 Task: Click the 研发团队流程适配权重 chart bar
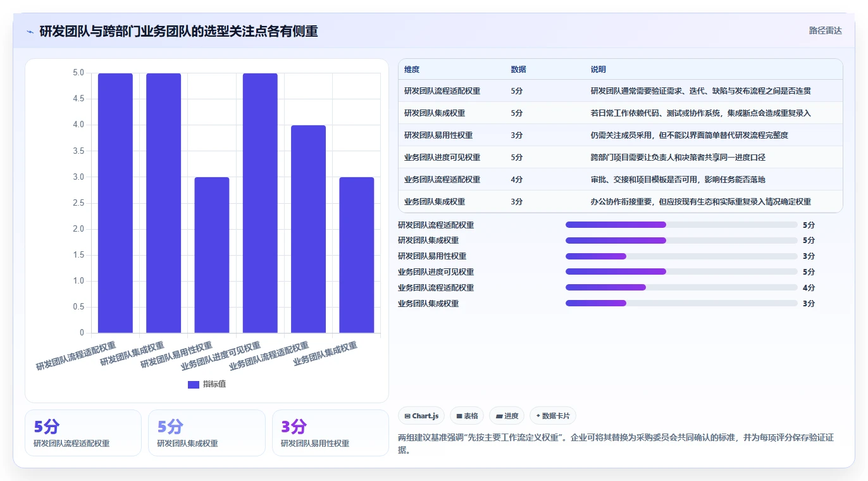(x=115, y=203)
